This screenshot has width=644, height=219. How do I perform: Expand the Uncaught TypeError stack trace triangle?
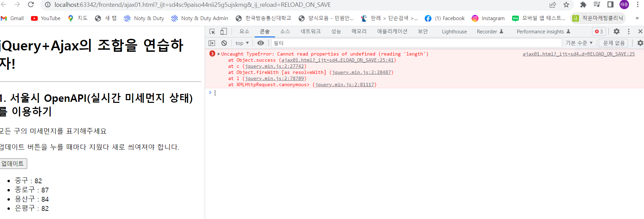pyautogui.click(x=219, y=54)
